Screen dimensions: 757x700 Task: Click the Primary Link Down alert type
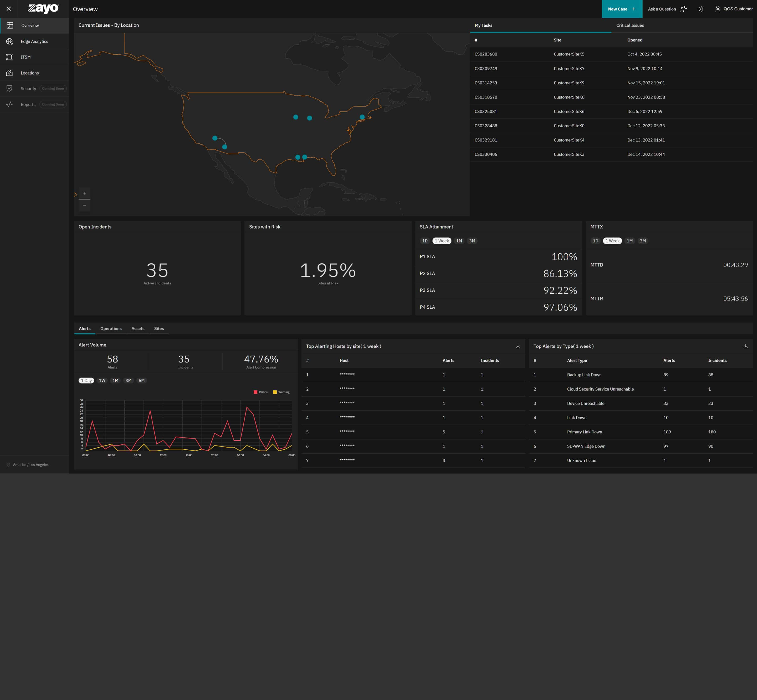coord(584,432)
